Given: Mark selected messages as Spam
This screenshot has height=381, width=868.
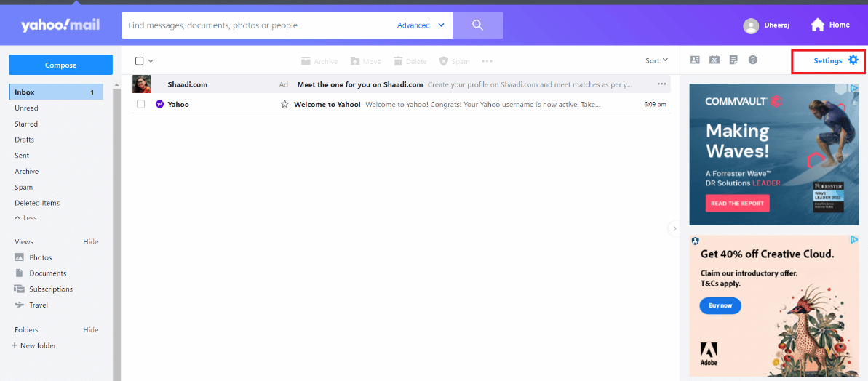Looking at the screenshot, I should click(x=454, y=61).
